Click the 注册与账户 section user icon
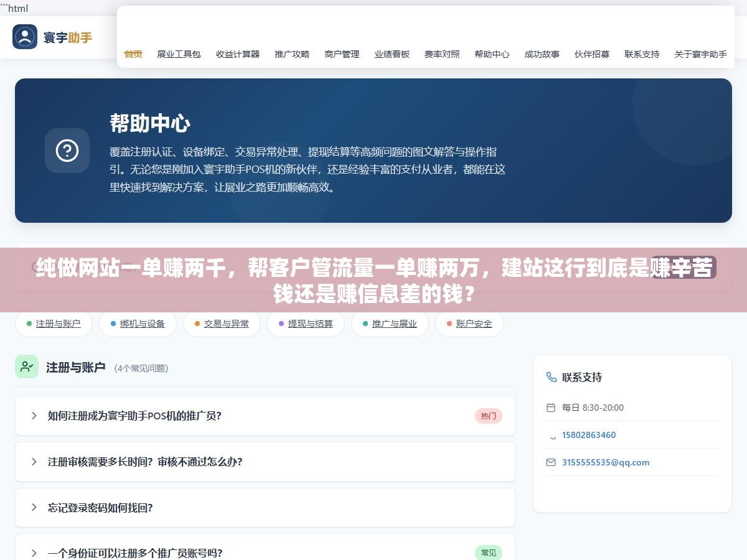 pos(27,366)
